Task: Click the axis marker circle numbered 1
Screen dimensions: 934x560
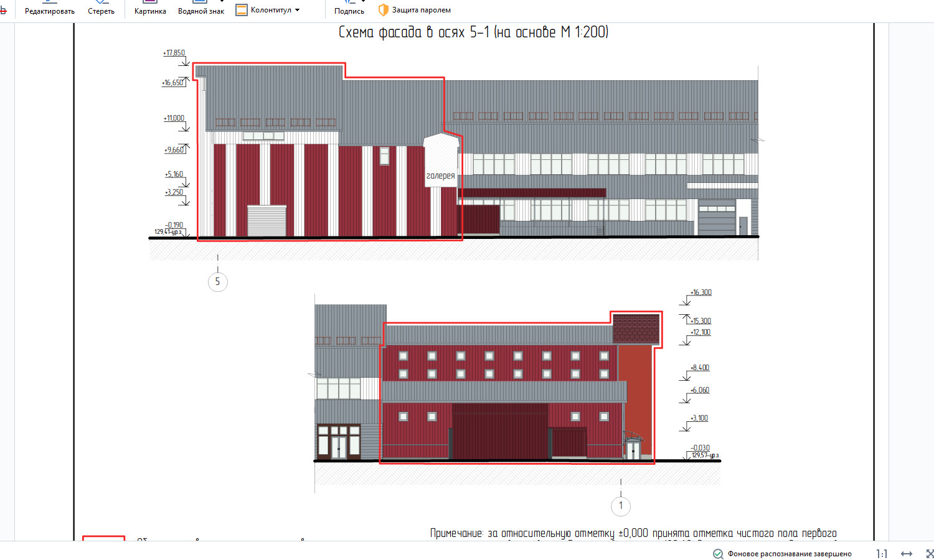Action: tap(621, 506)
